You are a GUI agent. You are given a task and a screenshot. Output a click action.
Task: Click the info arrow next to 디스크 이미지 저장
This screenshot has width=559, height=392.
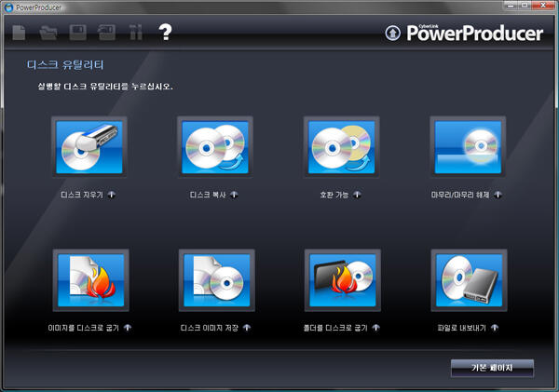pos(247,328)
